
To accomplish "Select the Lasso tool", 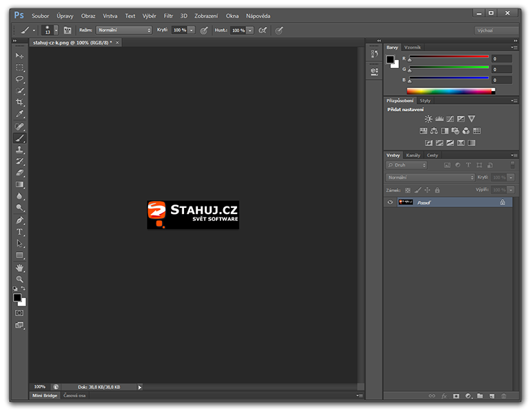I will (20, 79).
